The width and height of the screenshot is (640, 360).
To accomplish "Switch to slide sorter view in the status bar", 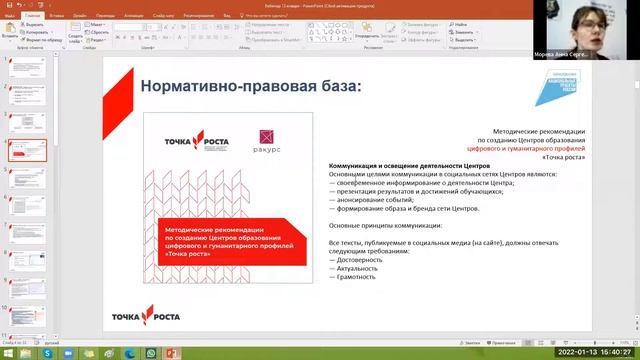I will (x=540, y=343).
